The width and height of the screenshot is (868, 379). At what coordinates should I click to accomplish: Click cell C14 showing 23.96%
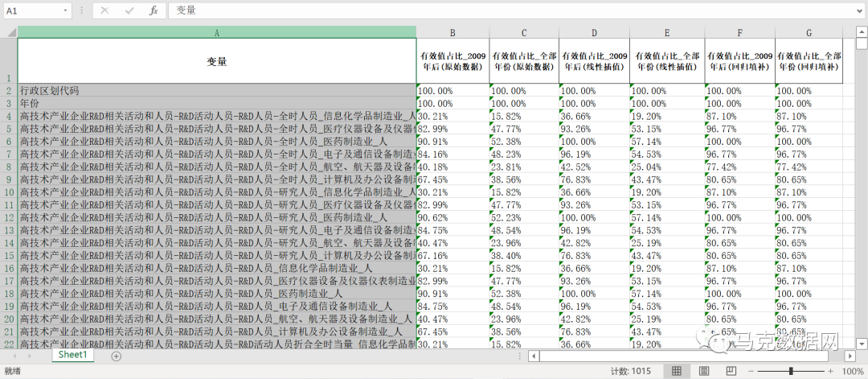pyautogui.click(x=524, y=243)
